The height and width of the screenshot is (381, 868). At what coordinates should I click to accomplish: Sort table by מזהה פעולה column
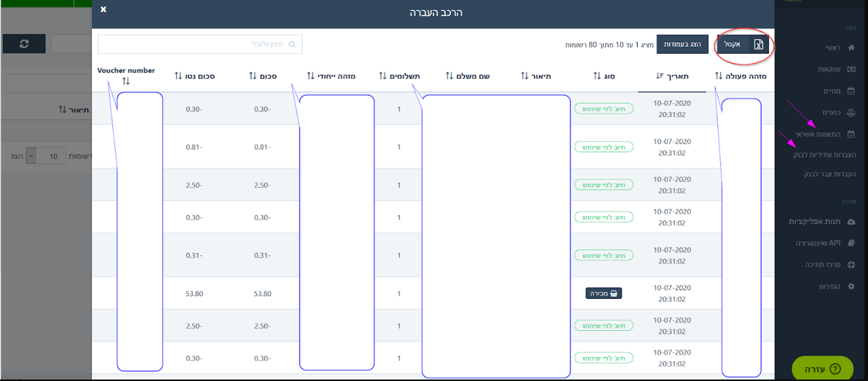740,76
